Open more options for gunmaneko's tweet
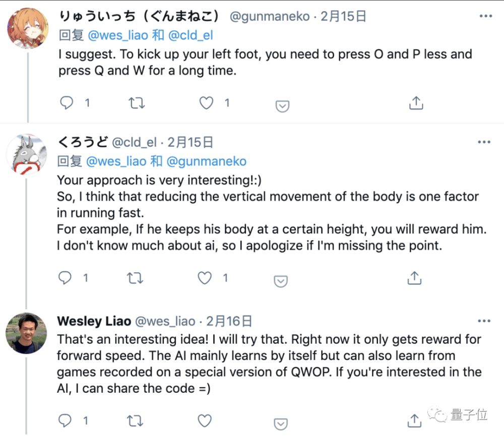This screenshot has width=504, height=437. tap(485, 16)
